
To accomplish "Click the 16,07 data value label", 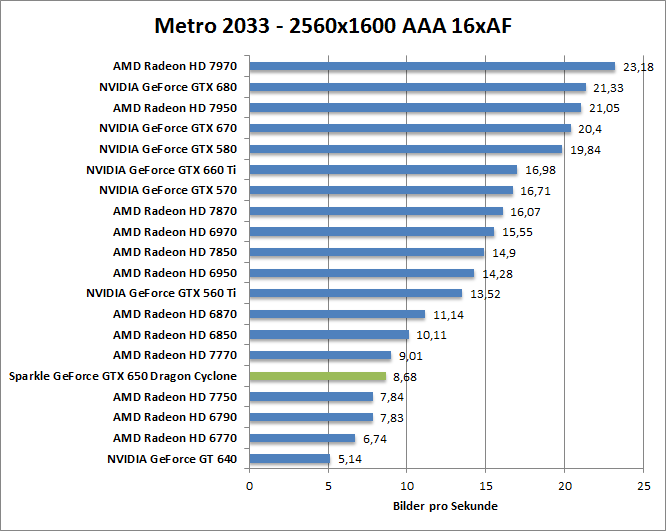I will (525, 212).
